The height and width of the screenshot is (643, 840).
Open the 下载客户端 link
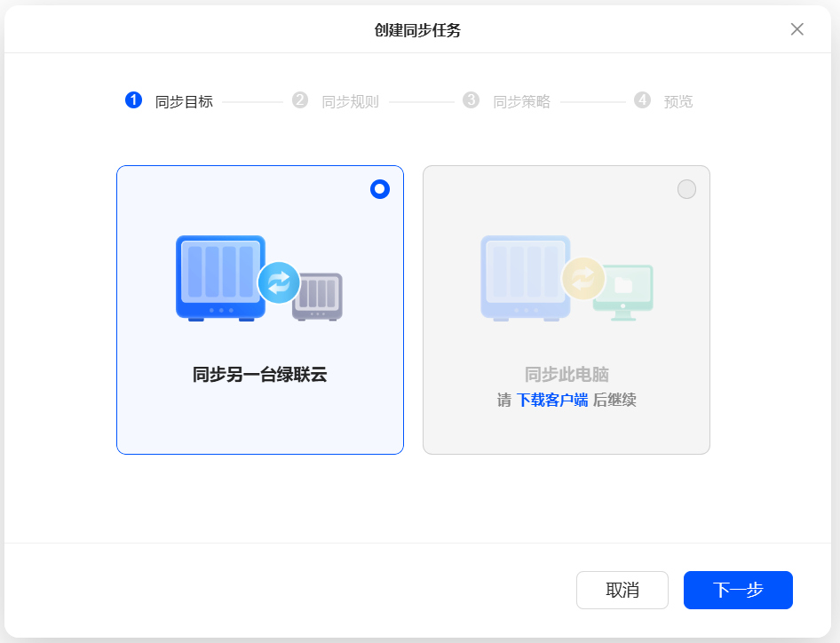(x=552, y=400)
